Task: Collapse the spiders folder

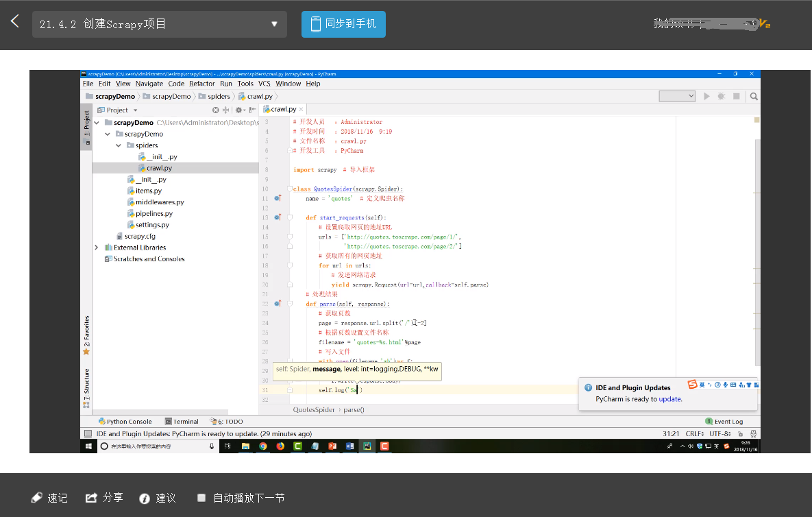Action: (x=119, y=145)
